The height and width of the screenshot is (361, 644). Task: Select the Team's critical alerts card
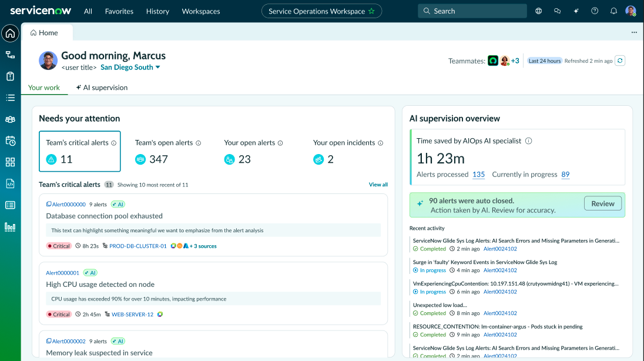point(80,151)
